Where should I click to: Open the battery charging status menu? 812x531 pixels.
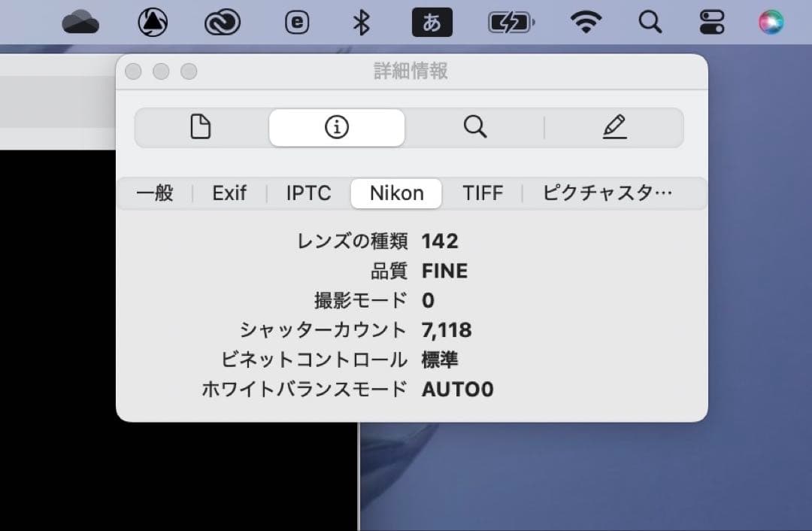511,22
